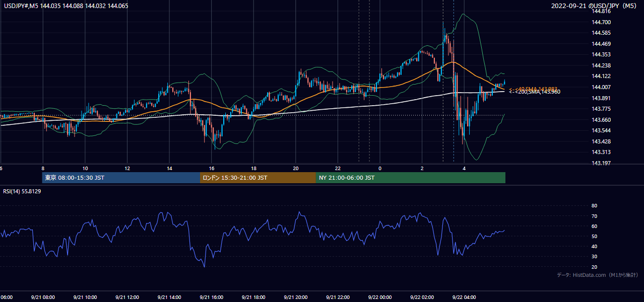This screenshot has width=644, height=302.
Task: Click price axis label 143.428
Action: click(601, 141)
